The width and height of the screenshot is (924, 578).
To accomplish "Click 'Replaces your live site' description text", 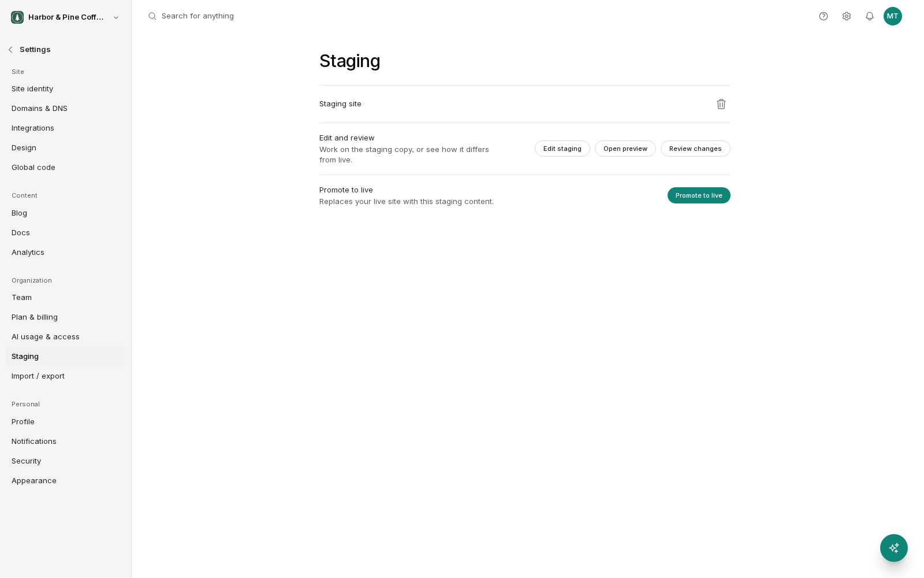I will [407, 202].
